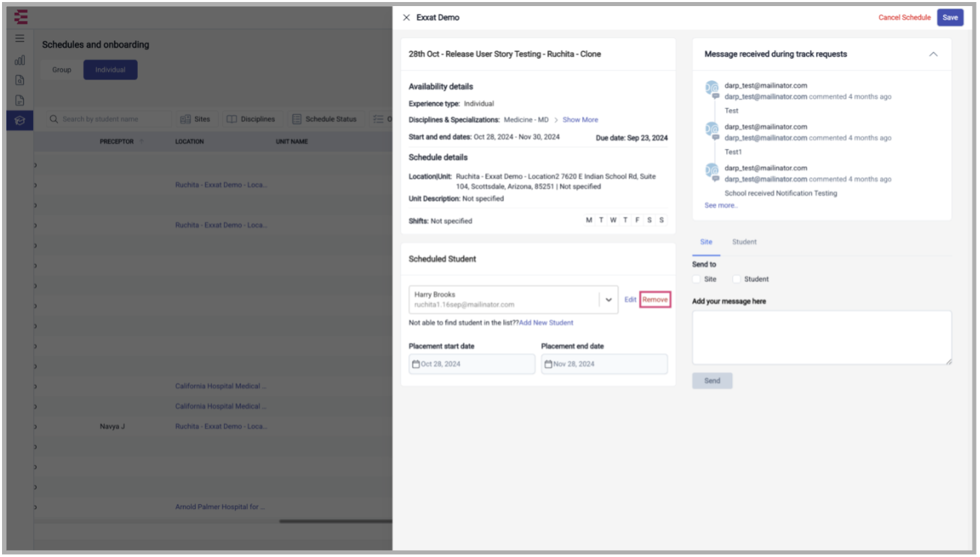The width and height of the screenshot is (980, 557).
Task: Click the Exxat logo icon
Action: (21, 17)
